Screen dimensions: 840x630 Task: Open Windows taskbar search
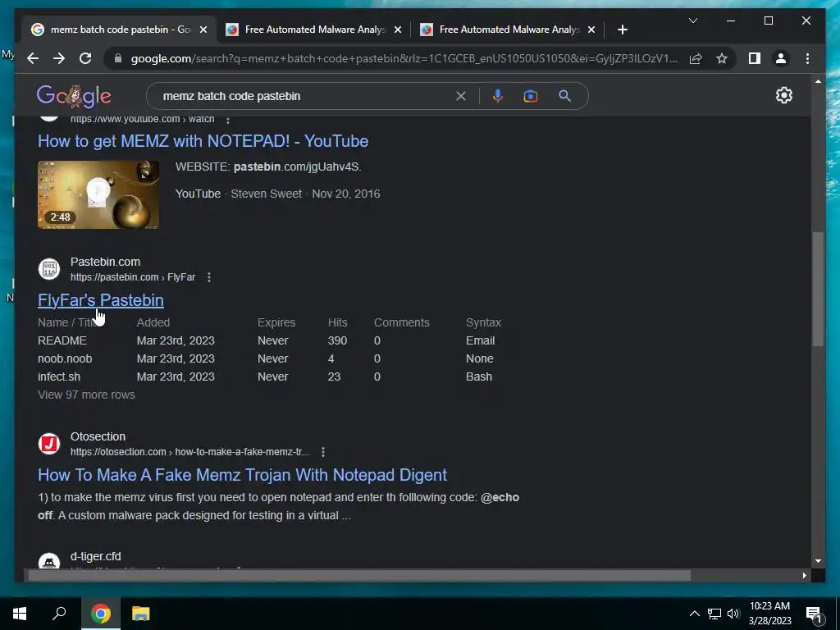(59, 614)
